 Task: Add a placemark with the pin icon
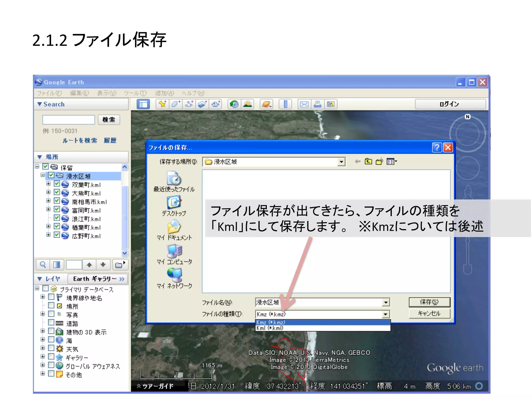(162, 104)
